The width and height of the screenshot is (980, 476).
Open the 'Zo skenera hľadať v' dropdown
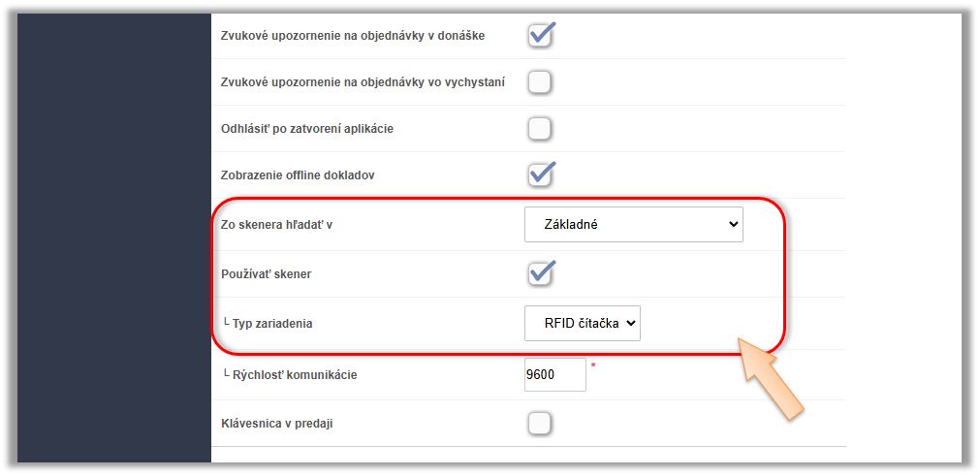633,224
